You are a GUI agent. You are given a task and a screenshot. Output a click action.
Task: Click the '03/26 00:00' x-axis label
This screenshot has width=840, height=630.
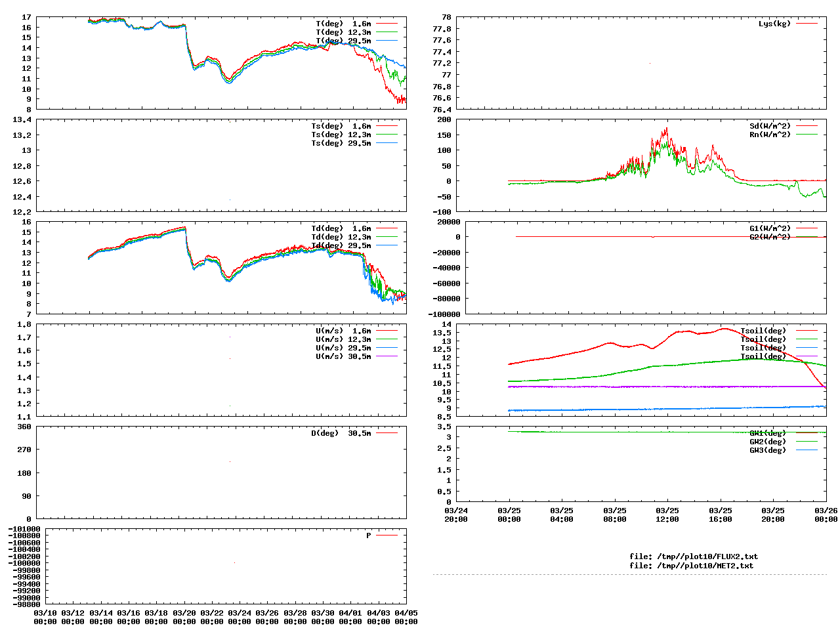(x=826, y=514)
